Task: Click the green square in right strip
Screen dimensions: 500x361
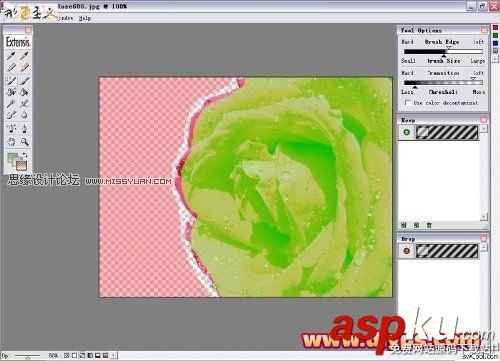Action: [496, 35]
